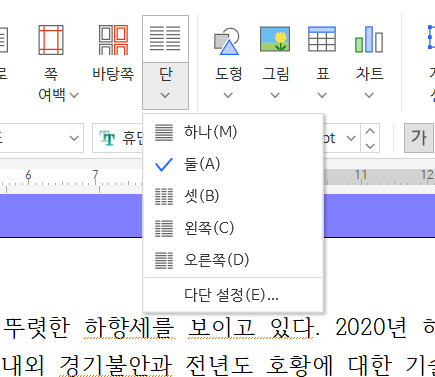Expand the 표 dropdown arrow

pos(322,95)
